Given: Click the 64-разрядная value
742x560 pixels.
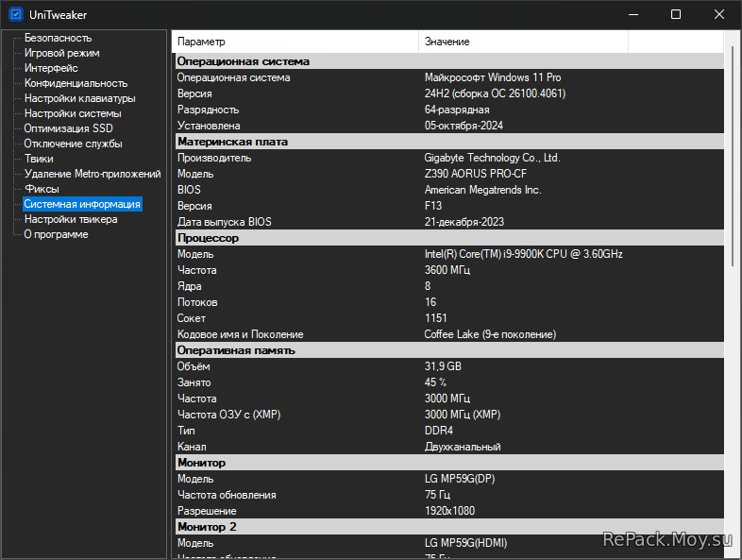Looking at the screenshot, I should [x=457, y=110].
